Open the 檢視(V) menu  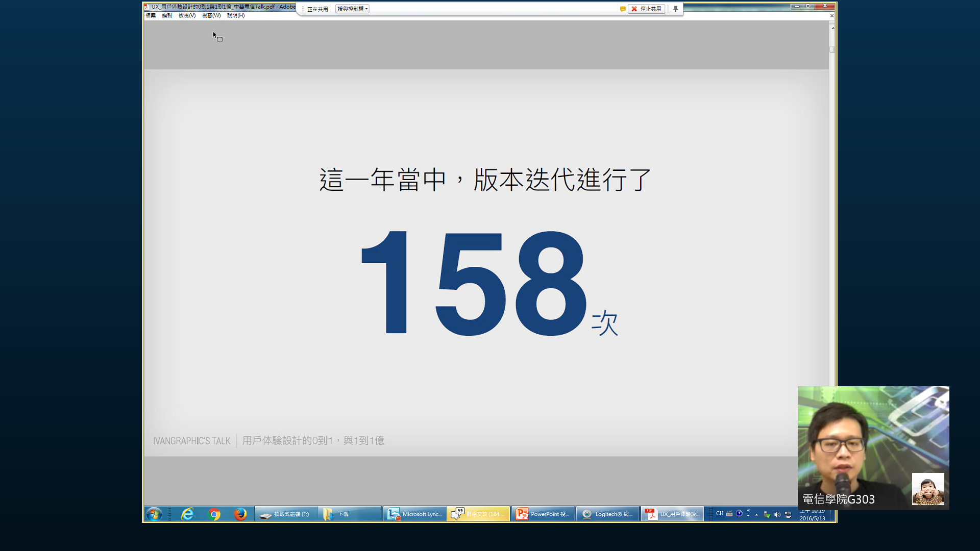187,15
